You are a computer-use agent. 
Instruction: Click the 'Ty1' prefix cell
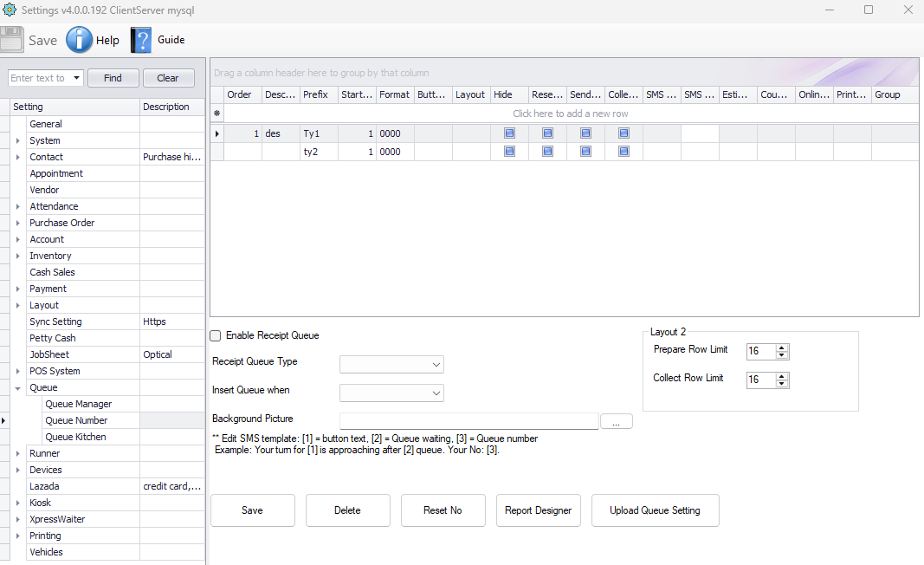pos(319,133)
